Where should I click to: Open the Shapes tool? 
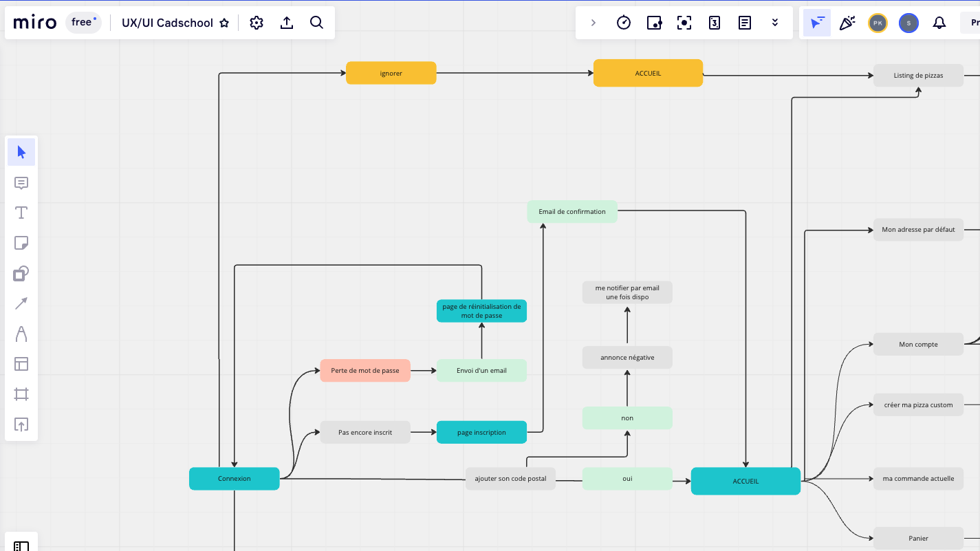(x=21, y=273)
